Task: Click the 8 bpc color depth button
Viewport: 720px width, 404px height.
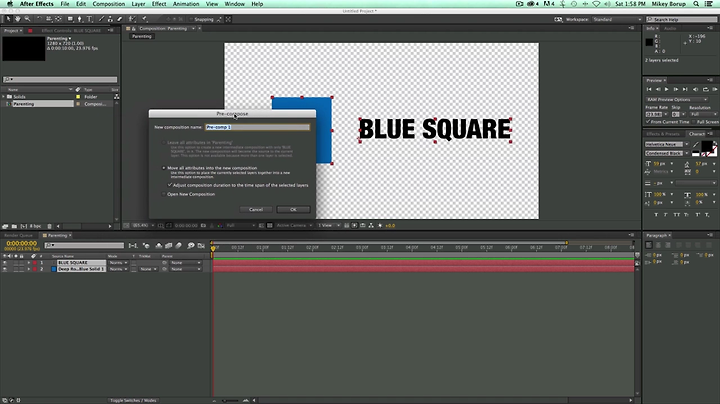Action: click(35, 226)
